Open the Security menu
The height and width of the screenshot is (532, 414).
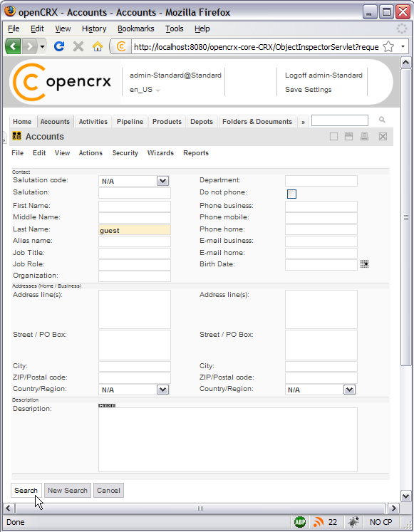[x=125, y=153]
